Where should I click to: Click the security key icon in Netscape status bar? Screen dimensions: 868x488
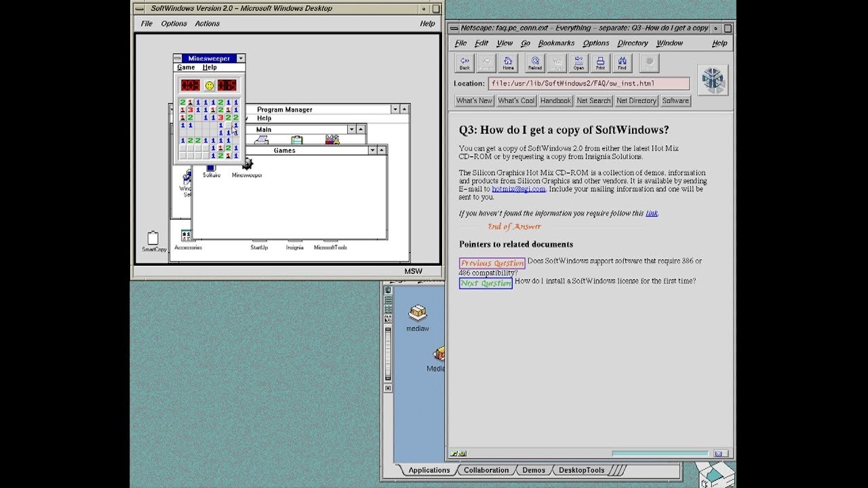point(458,453)
